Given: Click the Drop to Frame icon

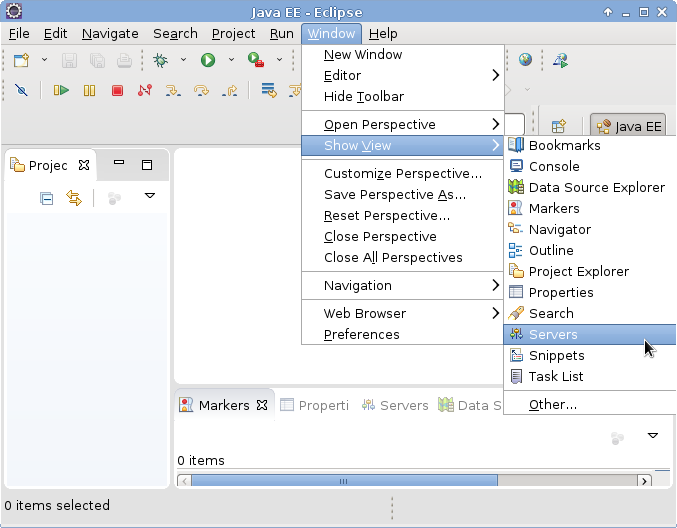Looking at the screenshot, I should click(x=269, y=90).
